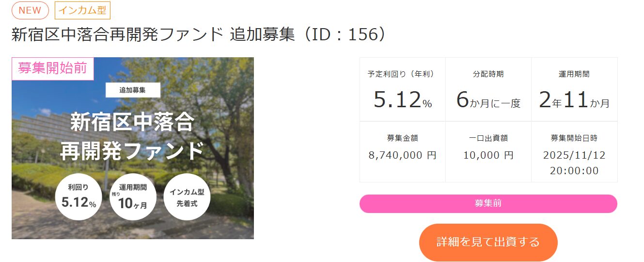Image resolution: width=644 pixels, height=262 pixels.
Task: Open the 新宿区中落合再開発ファンド 追加募集 title link
Action: [x=198, y=34]
